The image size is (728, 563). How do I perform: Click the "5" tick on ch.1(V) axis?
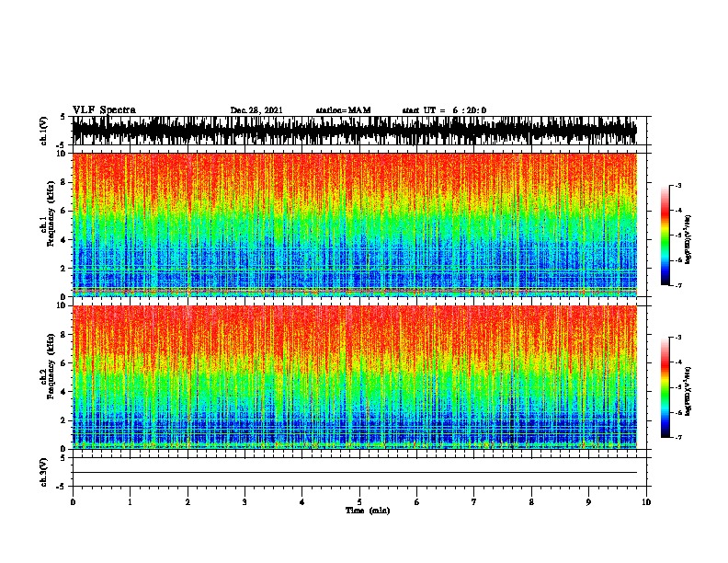[x=63, y=117]
